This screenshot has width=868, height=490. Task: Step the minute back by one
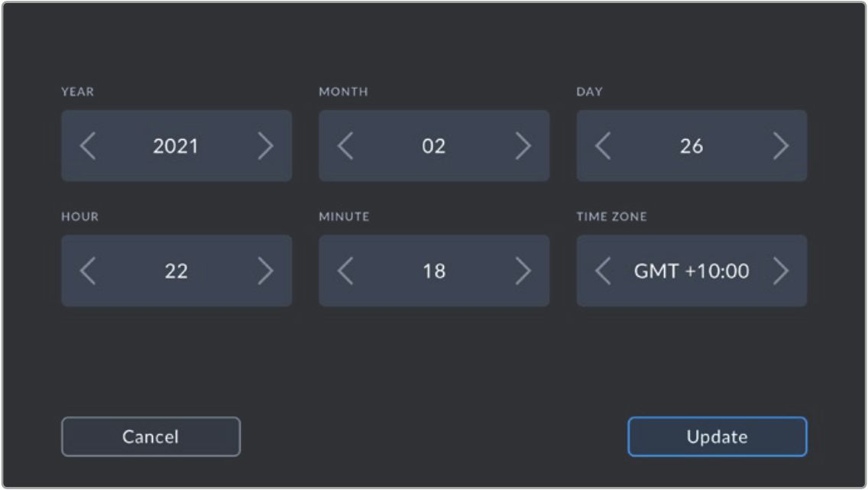click(345, 271)
